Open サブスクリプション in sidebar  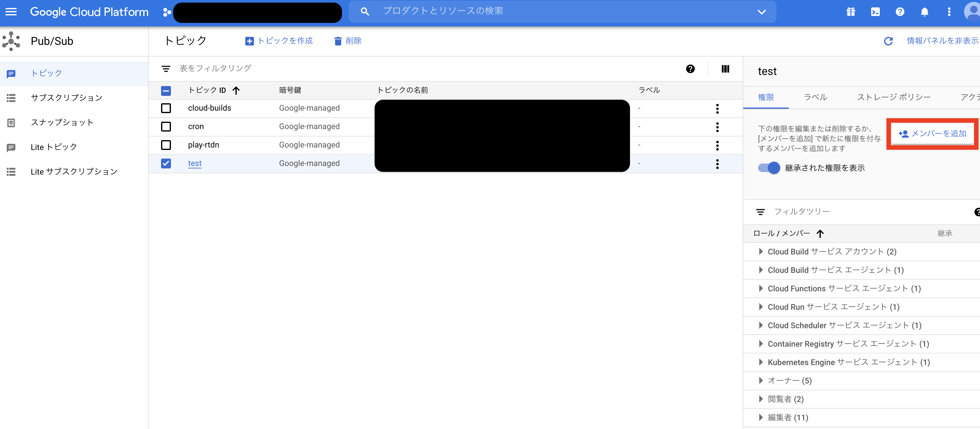67,98
